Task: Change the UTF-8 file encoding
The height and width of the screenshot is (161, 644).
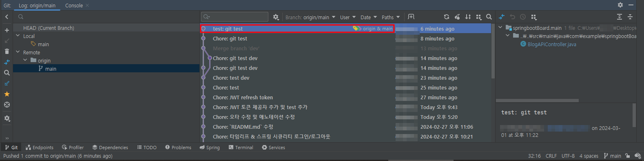Action: tap(568, 156)
